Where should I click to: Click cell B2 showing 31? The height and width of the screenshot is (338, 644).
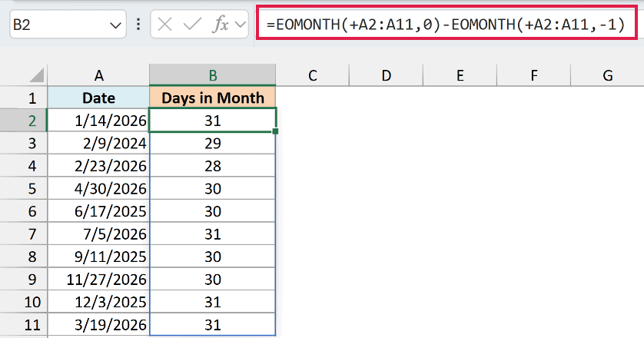pyautogui.click(x=212, y=121)
